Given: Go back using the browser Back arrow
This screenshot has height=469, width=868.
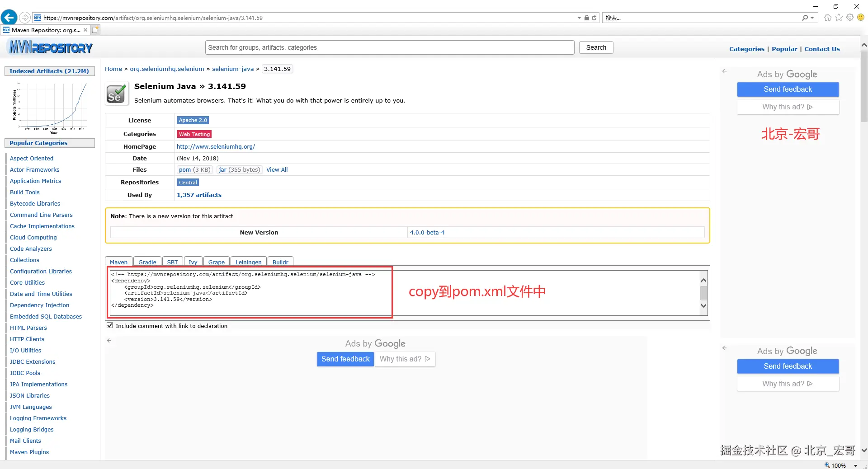Looking at the screenshot, I should pos(9,18).
